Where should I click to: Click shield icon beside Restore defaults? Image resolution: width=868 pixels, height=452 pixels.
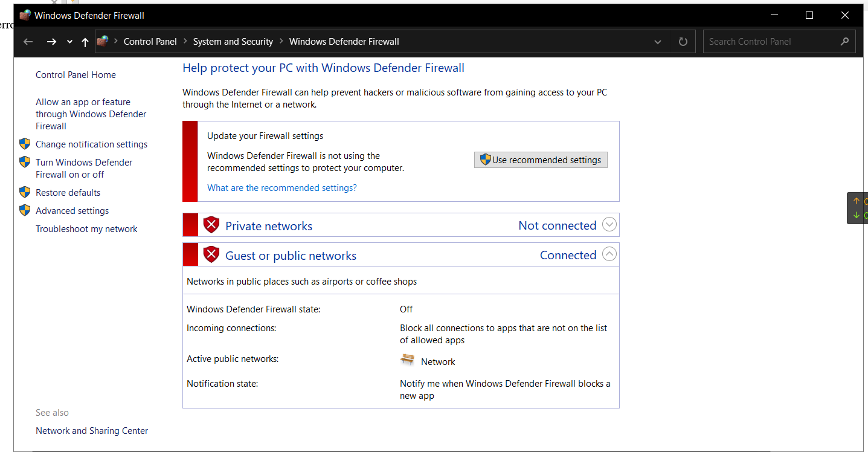tap(25, 192)
